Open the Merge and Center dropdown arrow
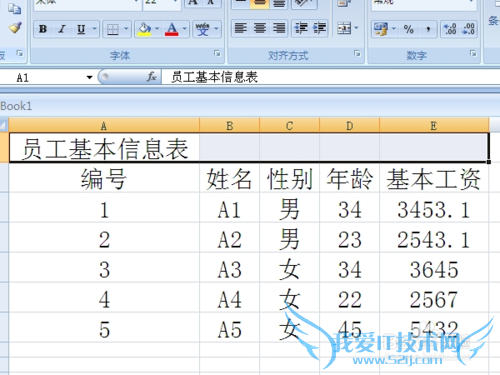Viewport: 500px width, 375px height. point(356,29)
